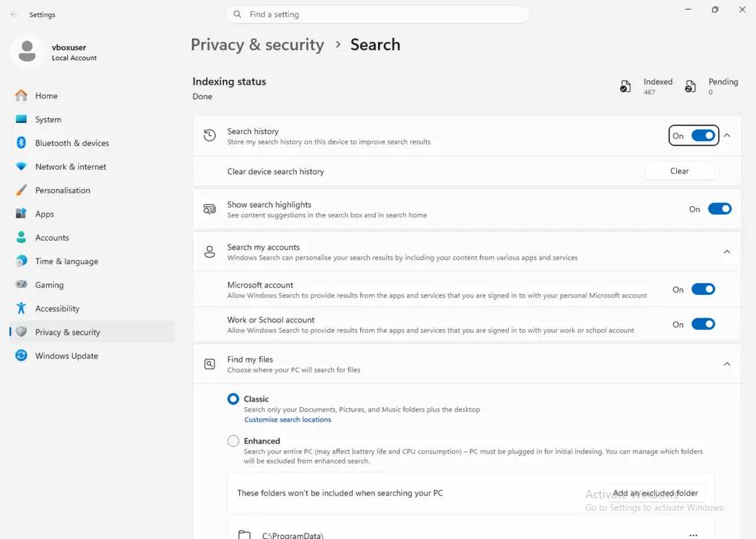Click the Search my accounts person icon
756x539 pixels.
click(x=209, y=252)
